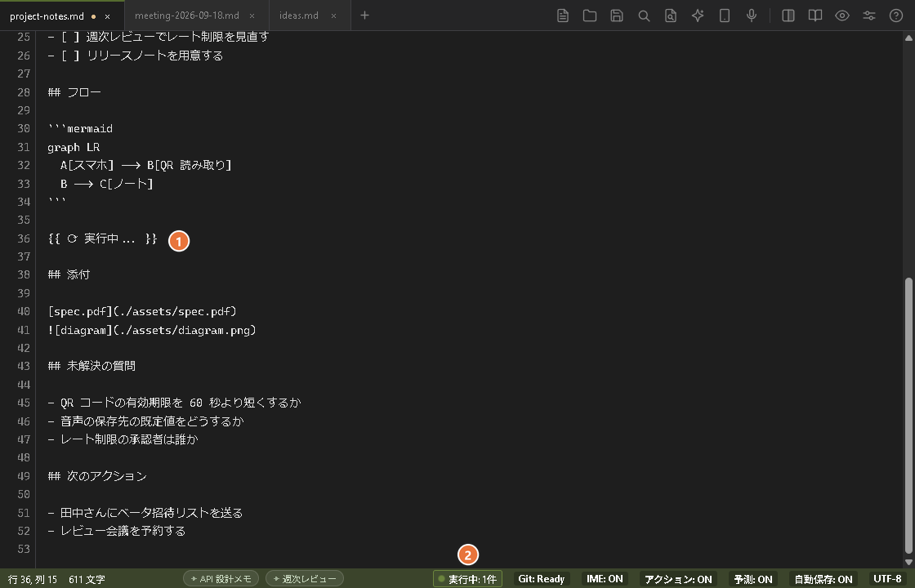Image resolution: width=915 pixels, height=588 pixels.
Task: Click the QR コードの有効期限 line
Action: (175, 403)
